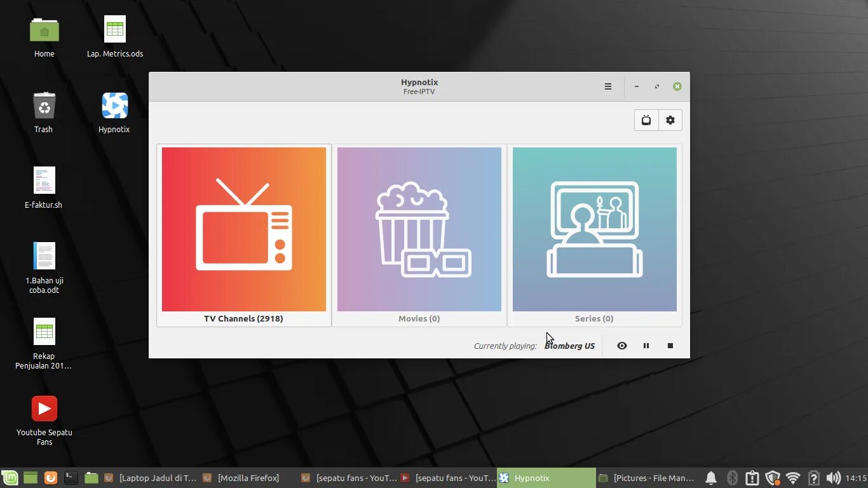Screen dimensions: 868x488
Task: Click the show desktop panel icon
Action: (x=31, y=478)
